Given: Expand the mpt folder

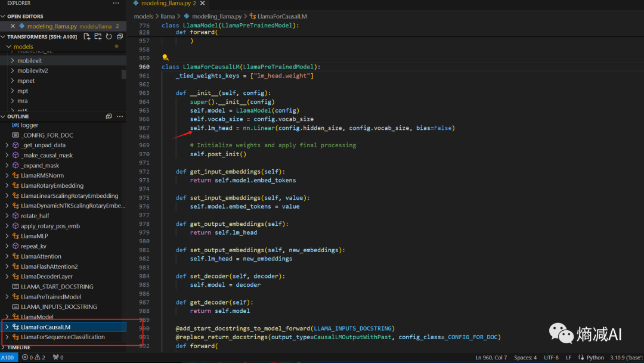Looking at the screenshot, I should pyautogui.click(x=13, y=91).
